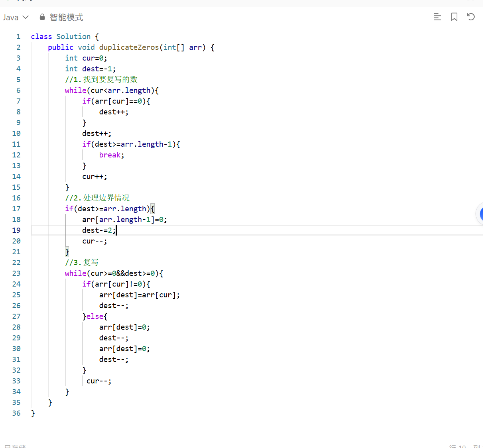Click 'dest++;' on line 10
This screenshot has width=483, height=448.
97,134
